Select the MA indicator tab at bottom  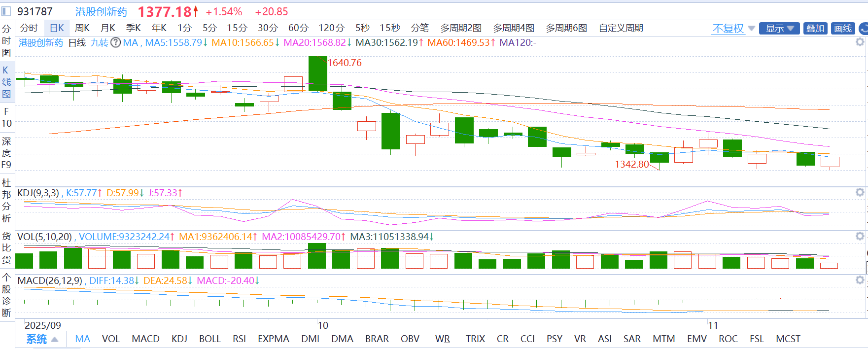coord(83,339)
